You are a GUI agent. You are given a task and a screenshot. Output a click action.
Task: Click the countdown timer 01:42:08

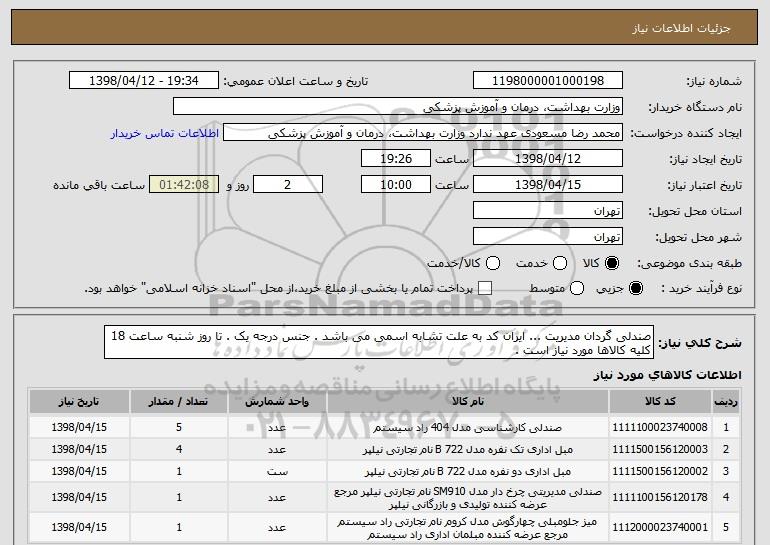click(x=184, y=185)
